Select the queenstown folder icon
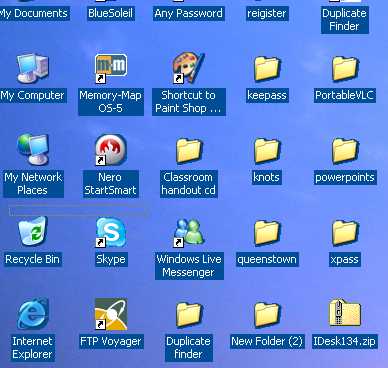This screenshot has width=388, height=368. (267, 233)
